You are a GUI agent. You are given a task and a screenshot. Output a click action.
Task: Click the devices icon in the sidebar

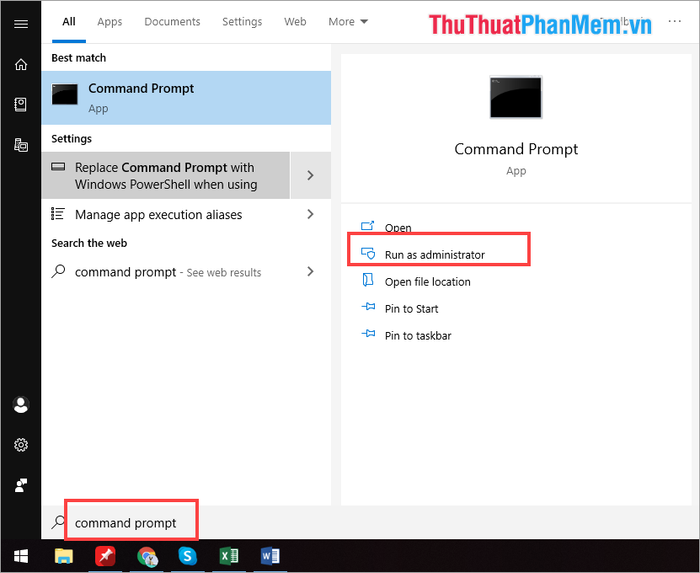coord(21,145)
